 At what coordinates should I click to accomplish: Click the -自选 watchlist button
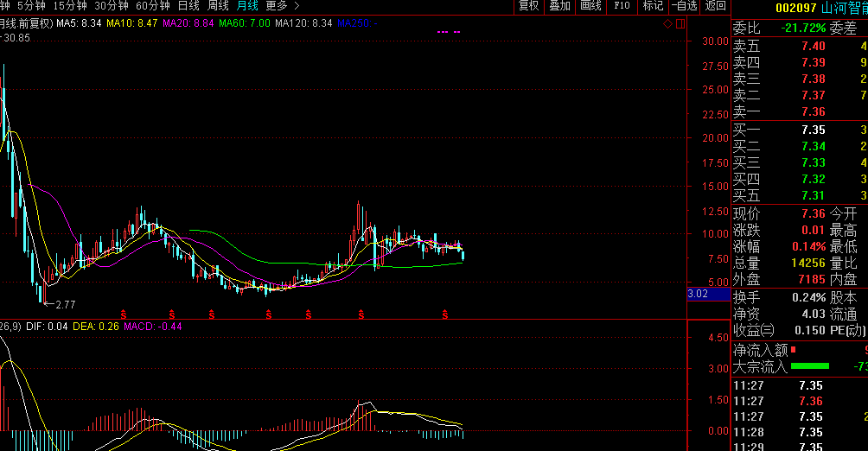[684, 6]
